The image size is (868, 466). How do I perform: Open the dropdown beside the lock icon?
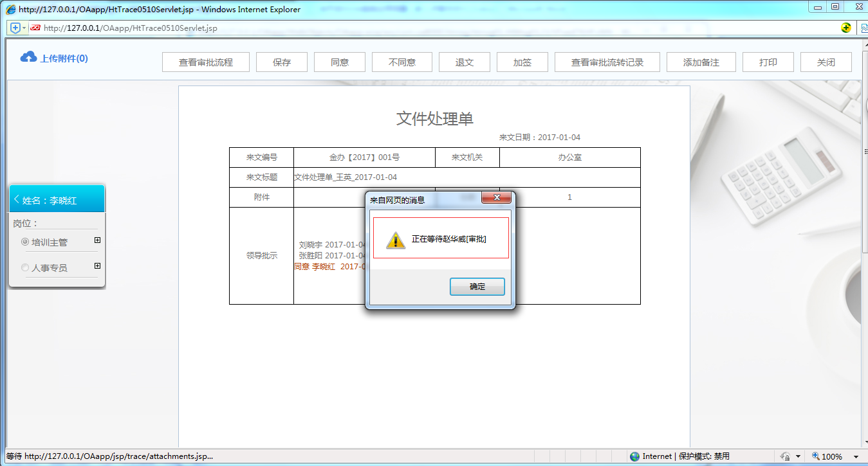pos(799,456)
